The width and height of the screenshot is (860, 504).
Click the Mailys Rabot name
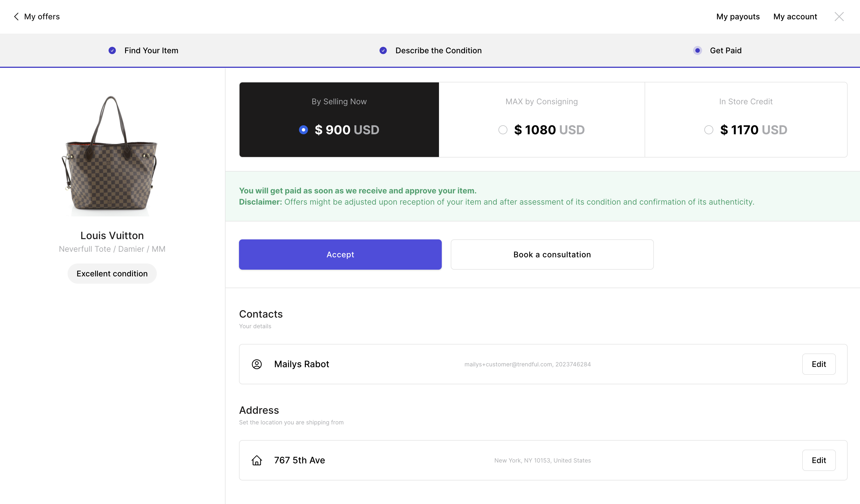302,364
